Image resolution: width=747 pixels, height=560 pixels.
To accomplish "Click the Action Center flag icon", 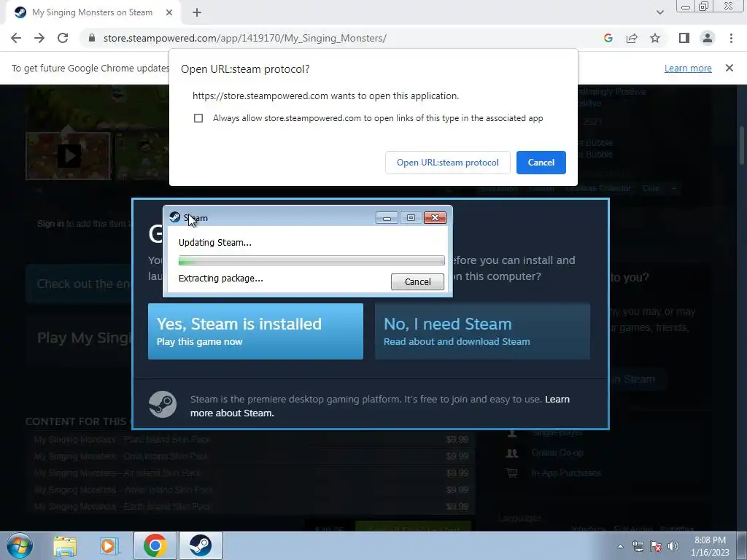I will [x=656, y=546].
